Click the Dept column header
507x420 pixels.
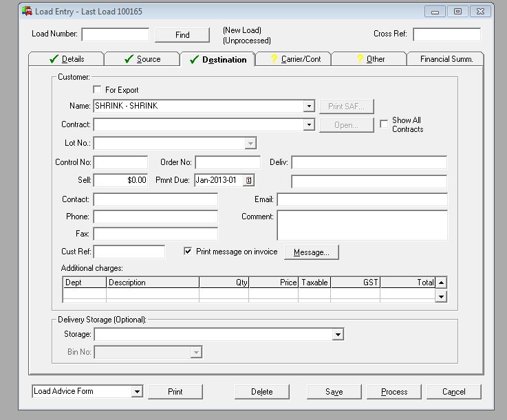point(85,283)
